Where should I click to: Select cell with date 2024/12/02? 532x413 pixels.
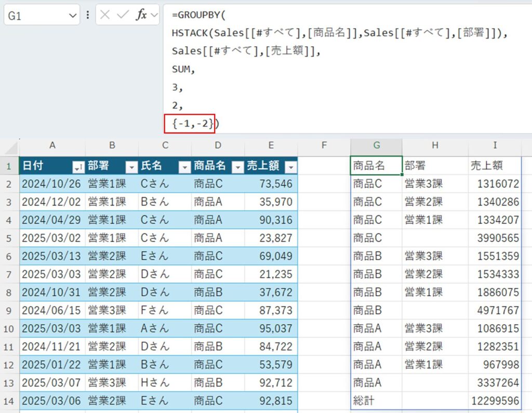[x=52, y=202]
